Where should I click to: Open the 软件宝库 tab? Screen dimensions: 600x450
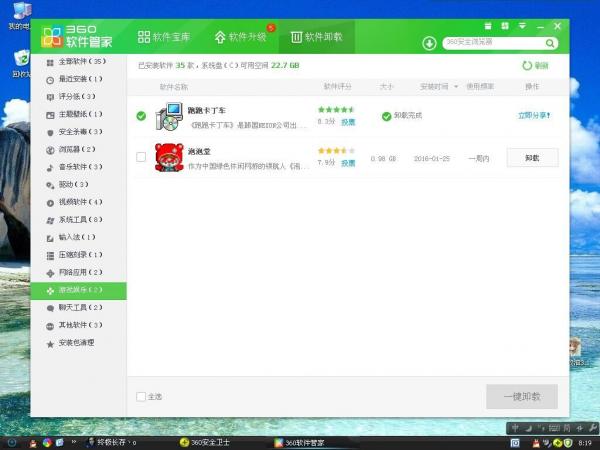click(164, 37)
